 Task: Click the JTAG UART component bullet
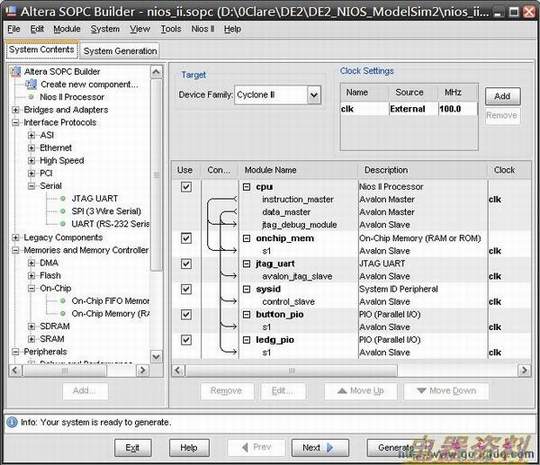[63, 198]
